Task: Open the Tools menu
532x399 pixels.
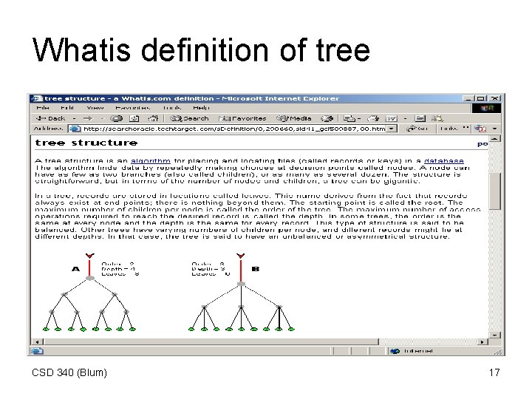Action: click(x=172, y=108)
